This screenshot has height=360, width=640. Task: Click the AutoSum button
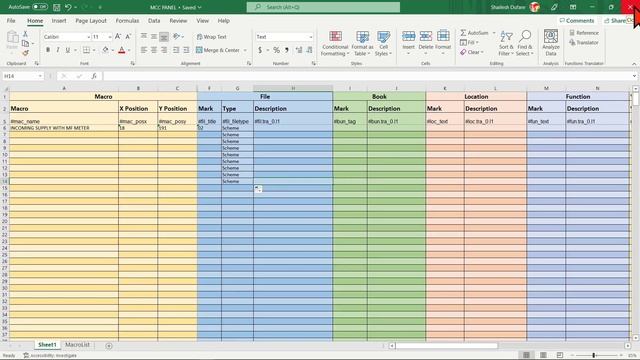point(474,33)
